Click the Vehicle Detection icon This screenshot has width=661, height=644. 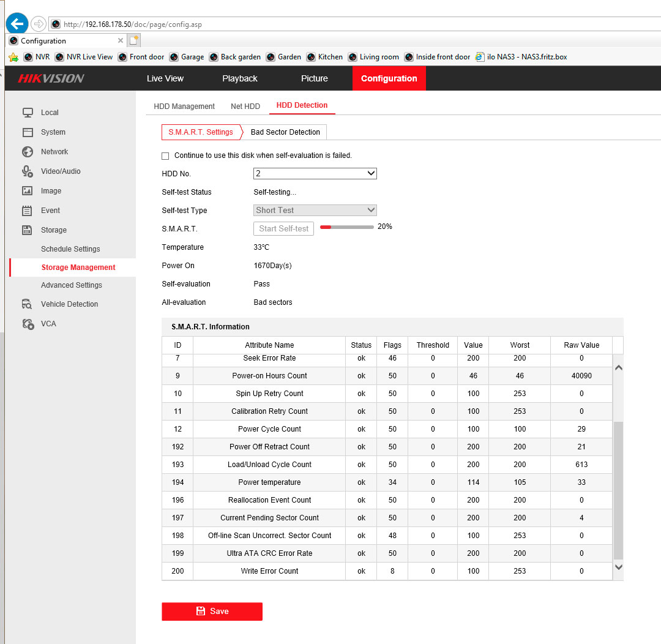click(x=28, y=304)
